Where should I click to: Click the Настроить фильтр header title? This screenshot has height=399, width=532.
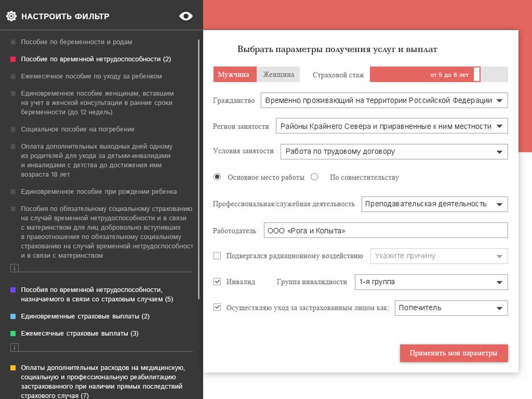click(x=65, y=17)
